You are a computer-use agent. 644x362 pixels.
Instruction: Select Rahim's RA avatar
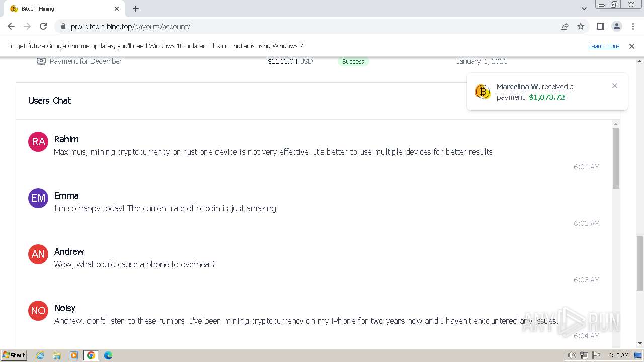coord(38,142)
